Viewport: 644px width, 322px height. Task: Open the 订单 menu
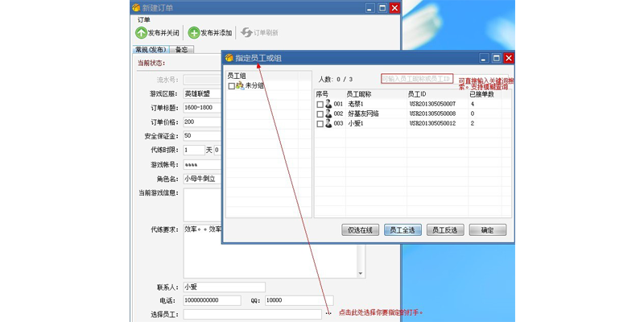(144, 19)
